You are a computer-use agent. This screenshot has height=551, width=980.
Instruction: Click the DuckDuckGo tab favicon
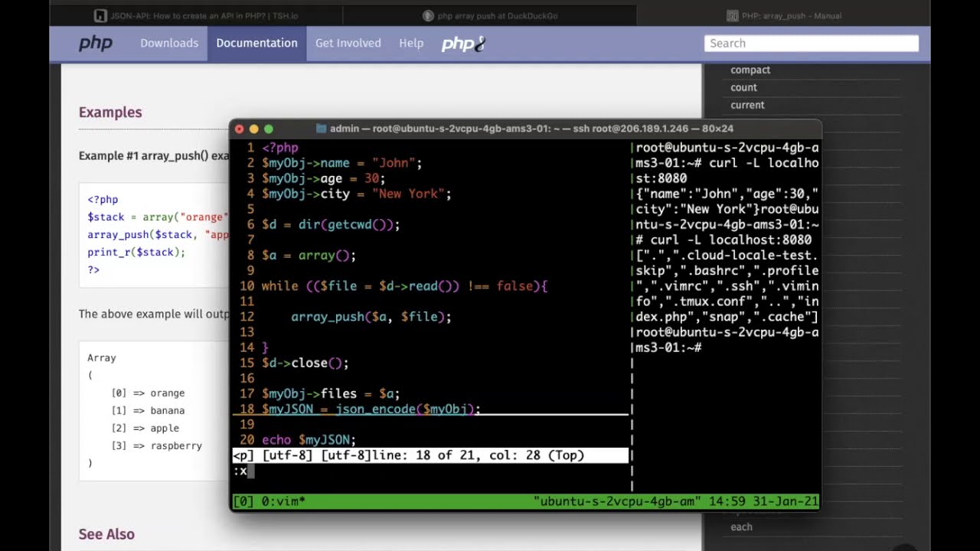coord(428,15)
